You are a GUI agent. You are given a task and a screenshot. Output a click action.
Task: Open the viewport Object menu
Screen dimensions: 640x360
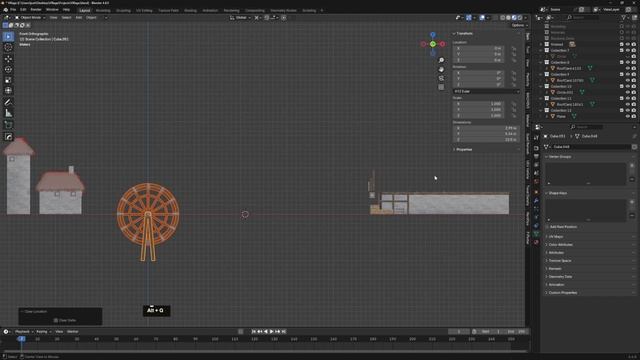pos(91,18)
